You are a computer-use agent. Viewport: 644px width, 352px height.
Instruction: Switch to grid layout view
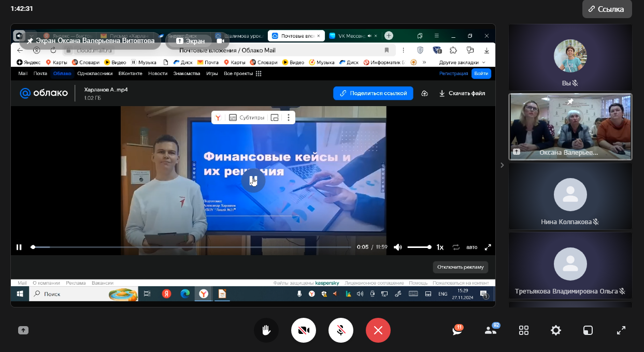point(524,330)
